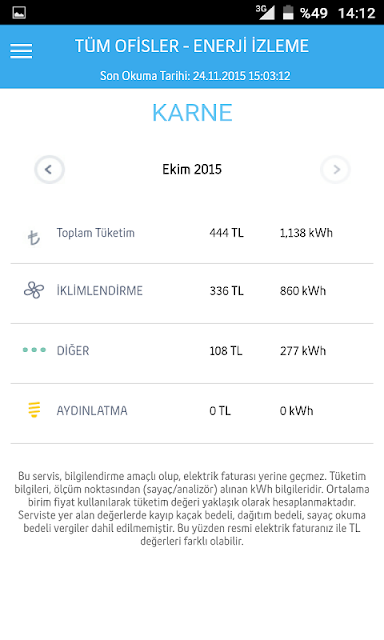Tap the TÜM OFİSLER - ENERJİ İZLEME title

click(192, 46)
